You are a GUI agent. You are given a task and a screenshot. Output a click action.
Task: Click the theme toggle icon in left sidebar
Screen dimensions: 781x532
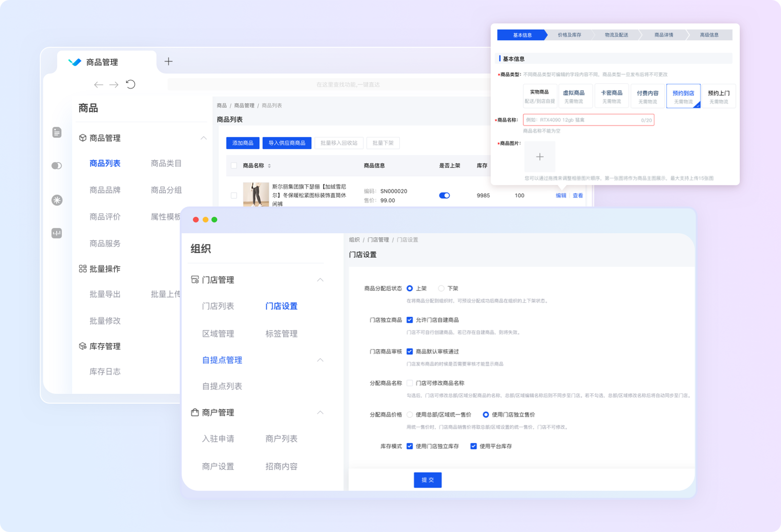[x=57, y=166]
